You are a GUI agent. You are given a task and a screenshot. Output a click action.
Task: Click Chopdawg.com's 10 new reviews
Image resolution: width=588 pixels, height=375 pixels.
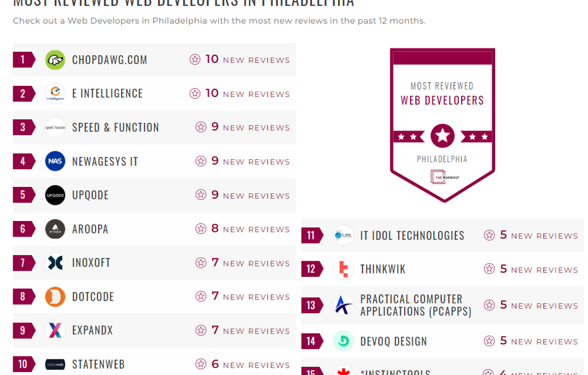tap(239, 59)
